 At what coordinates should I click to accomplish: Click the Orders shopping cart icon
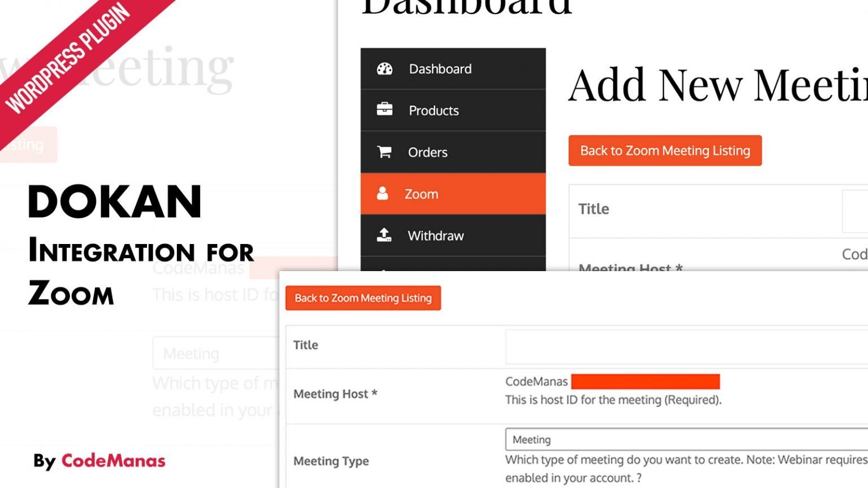pos(385,152)
